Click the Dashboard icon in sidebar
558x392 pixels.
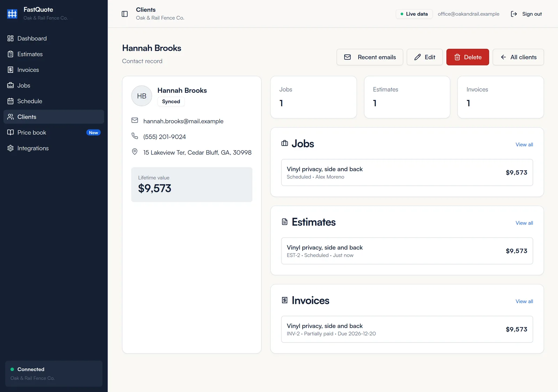point(10,38)
